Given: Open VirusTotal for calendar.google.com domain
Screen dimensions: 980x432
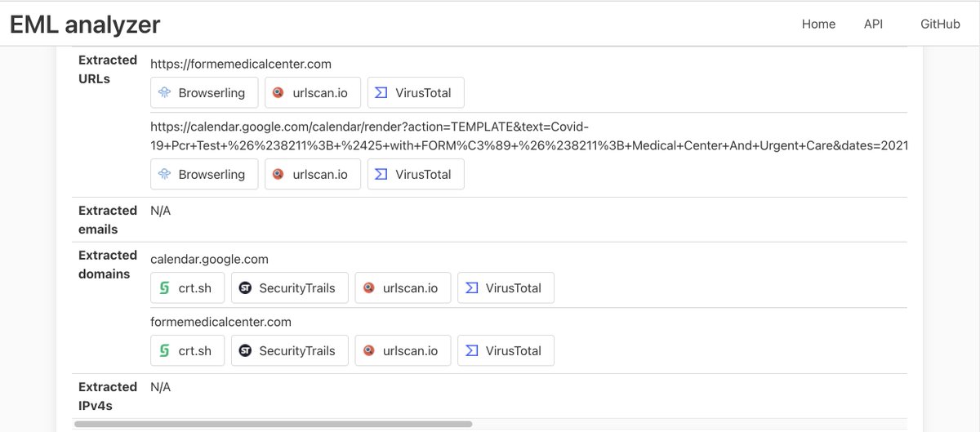Looking at the screenshot, I should point(506,287).
